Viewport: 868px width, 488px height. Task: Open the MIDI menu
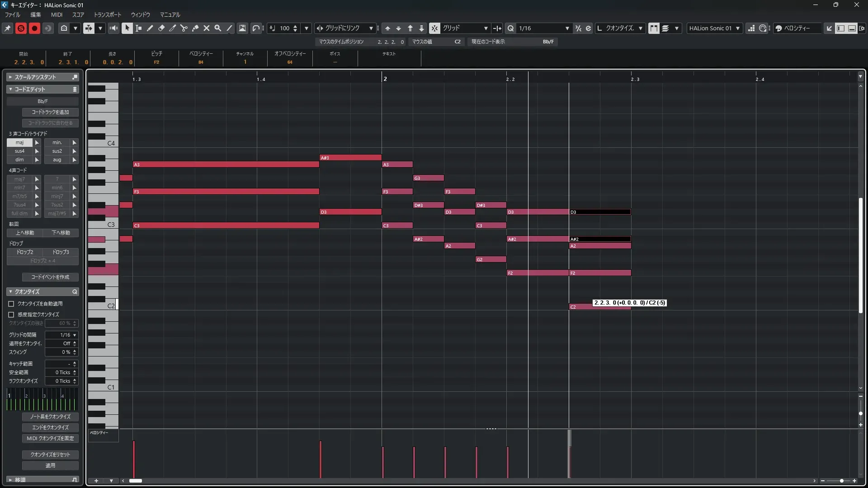pos(57,14)
